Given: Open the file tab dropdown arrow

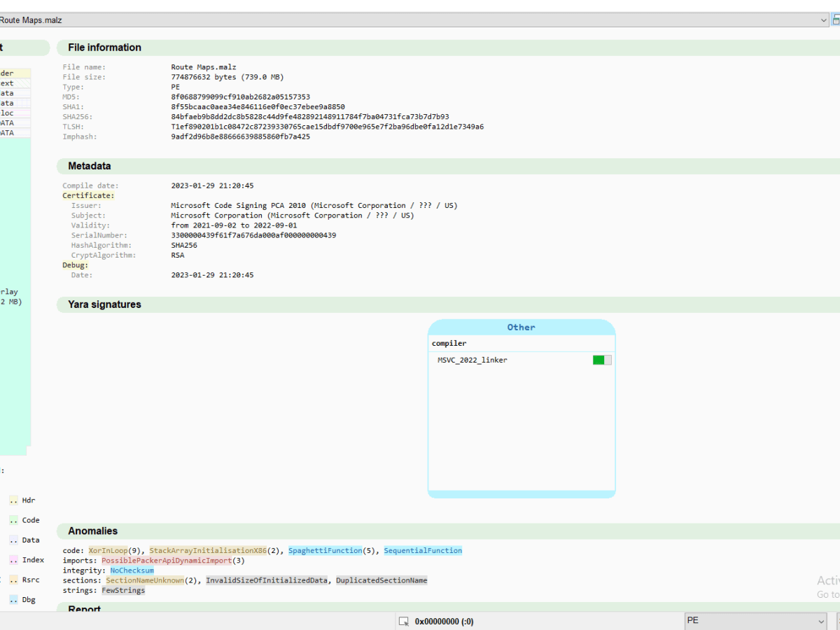Looking at the screenshot, I should [x=825, y=20].
